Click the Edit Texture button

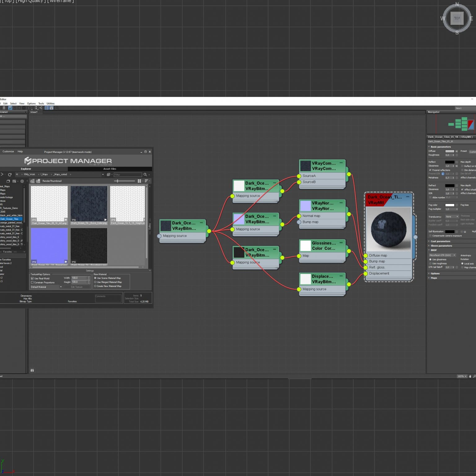(76, 287)
